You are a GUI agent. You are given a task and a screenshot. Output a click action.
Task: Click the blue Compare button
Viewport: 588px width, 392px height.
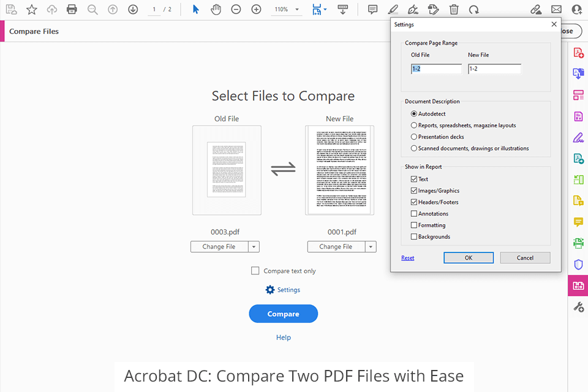[284, 314]
